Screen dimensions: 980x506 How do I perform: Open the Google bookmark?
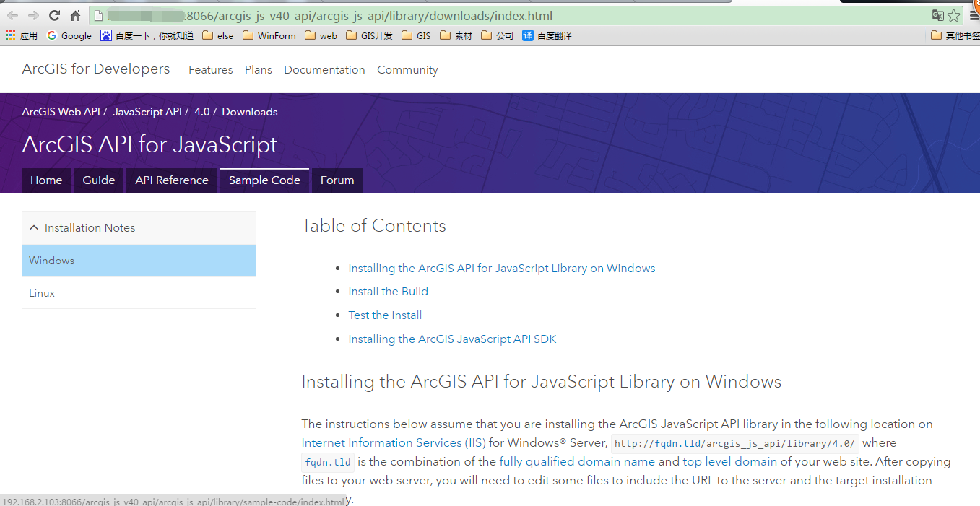[x=69, y=35]
